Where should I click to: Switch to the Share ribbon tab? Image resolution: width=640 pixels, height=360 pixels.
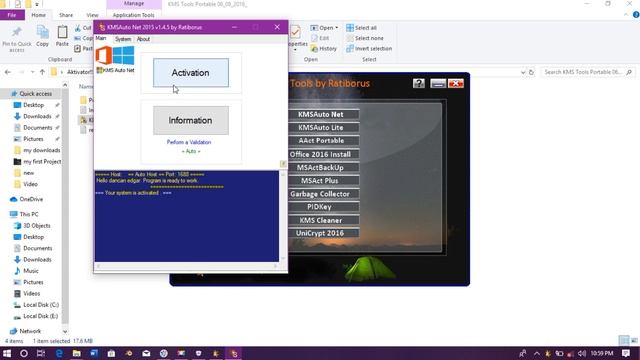66,15
